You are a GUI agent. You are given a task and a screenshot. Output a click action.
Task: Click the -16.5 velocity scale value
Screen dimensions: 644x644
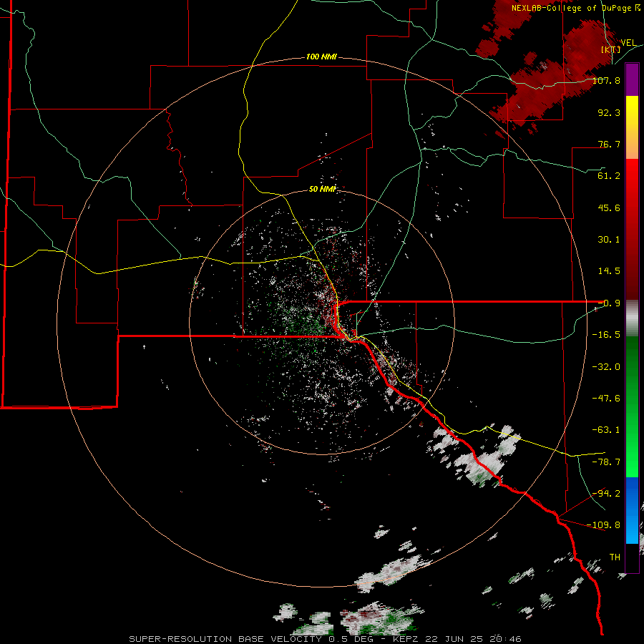[606, 334]
